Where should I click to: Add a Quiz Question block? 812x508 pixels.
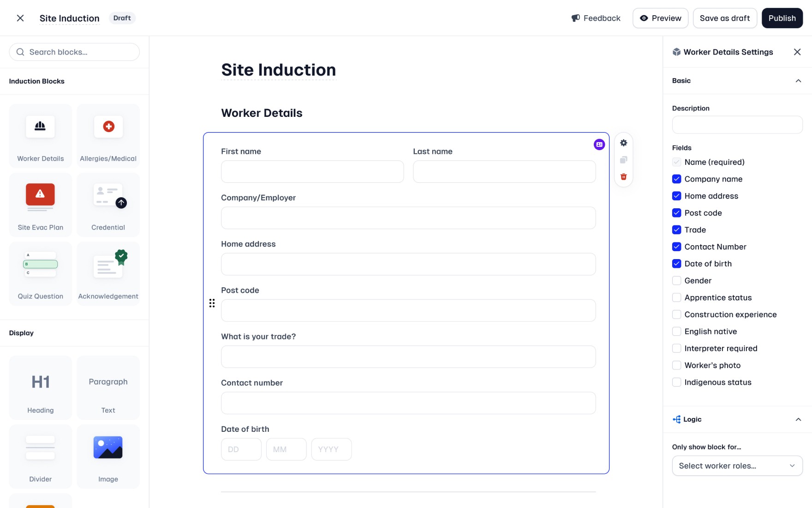point(41,273)
